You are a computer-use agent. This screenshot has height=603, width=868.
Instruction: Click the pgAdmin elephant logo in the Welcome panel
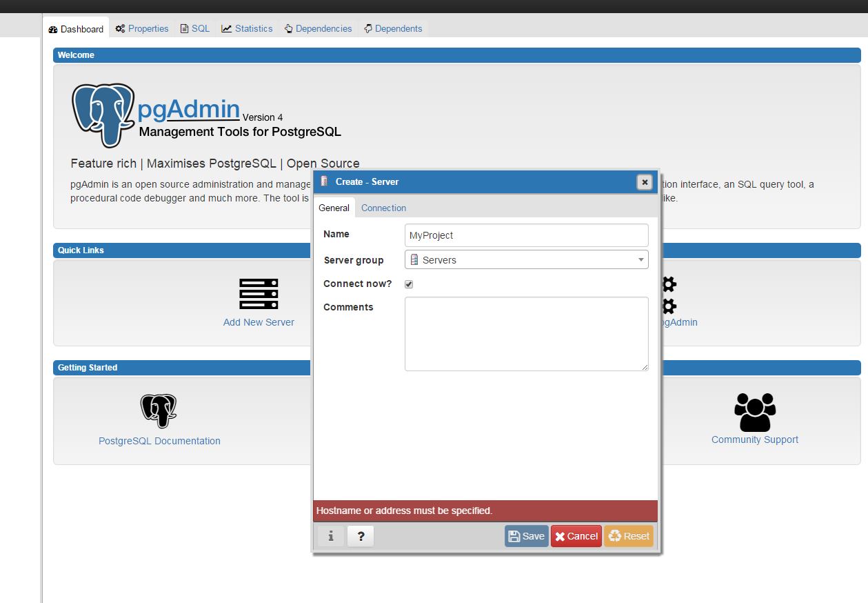[x=103, y=115]
